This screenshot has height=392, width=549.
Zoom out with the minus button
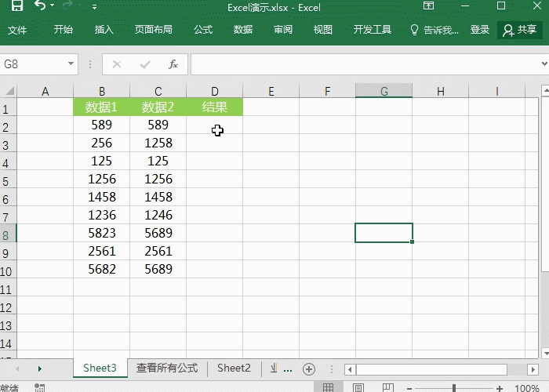[409, 388]
